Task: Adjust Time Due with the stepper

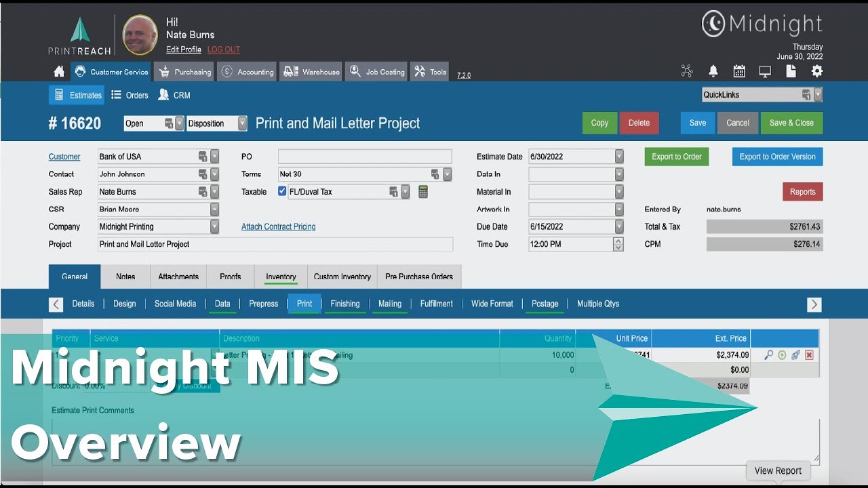Action: coord(618,244)
